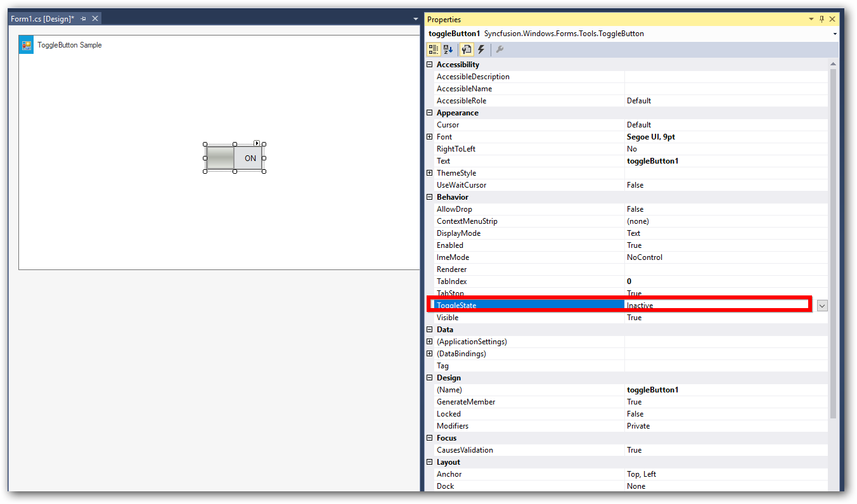The height and width of the screenshot is (504, 857).
Task: Click the pin icon on the Form1.cs tab
Action: [x=83, y=18]
